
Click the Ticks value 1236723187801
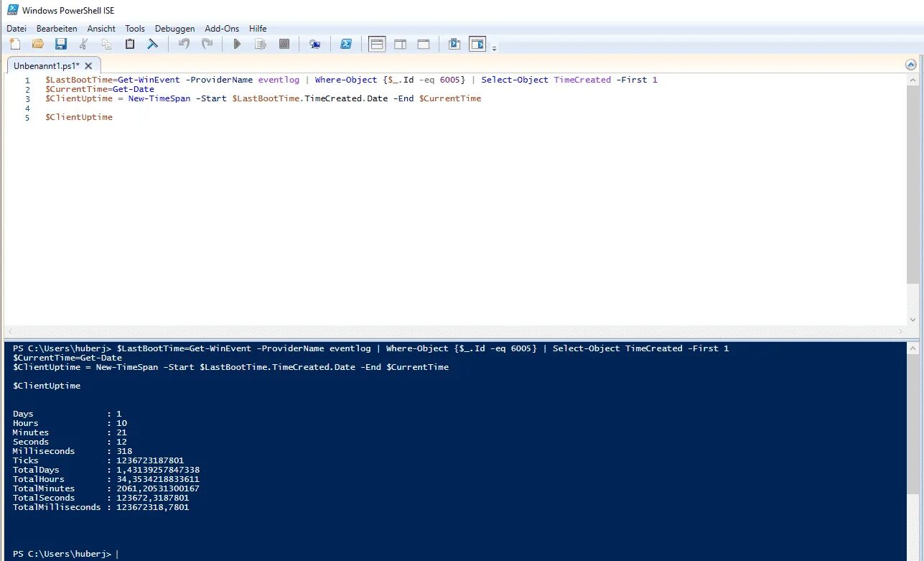coord(150,460)
